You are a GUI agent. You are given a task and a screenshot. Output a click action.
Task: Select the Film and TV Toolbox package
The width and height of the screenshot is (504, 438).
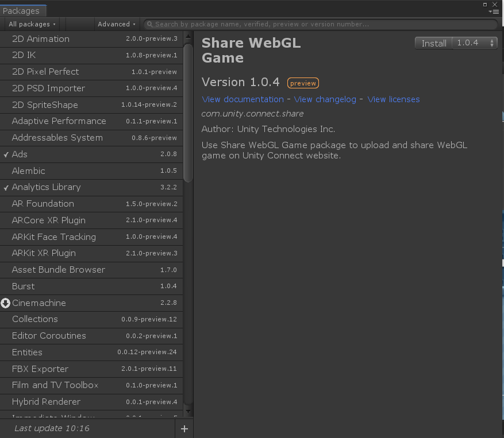pos(91,385)
